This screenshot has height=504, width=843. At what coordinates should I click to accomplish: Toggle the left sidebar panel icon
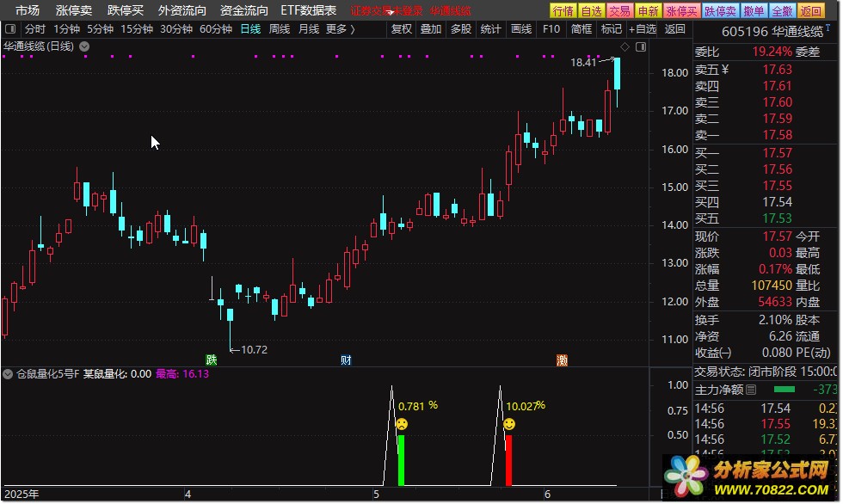click(10, 29)
